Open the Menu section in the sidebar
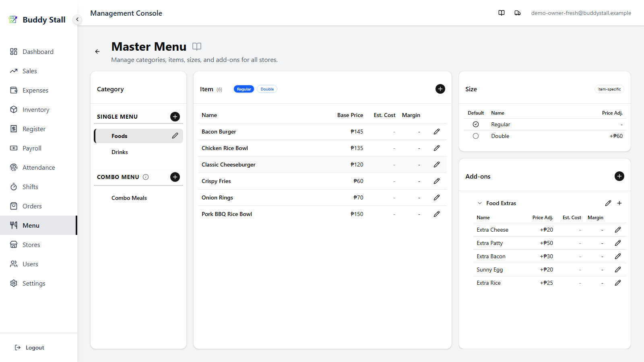Screen dimensions: 644x362 click(x=39, y=225)
